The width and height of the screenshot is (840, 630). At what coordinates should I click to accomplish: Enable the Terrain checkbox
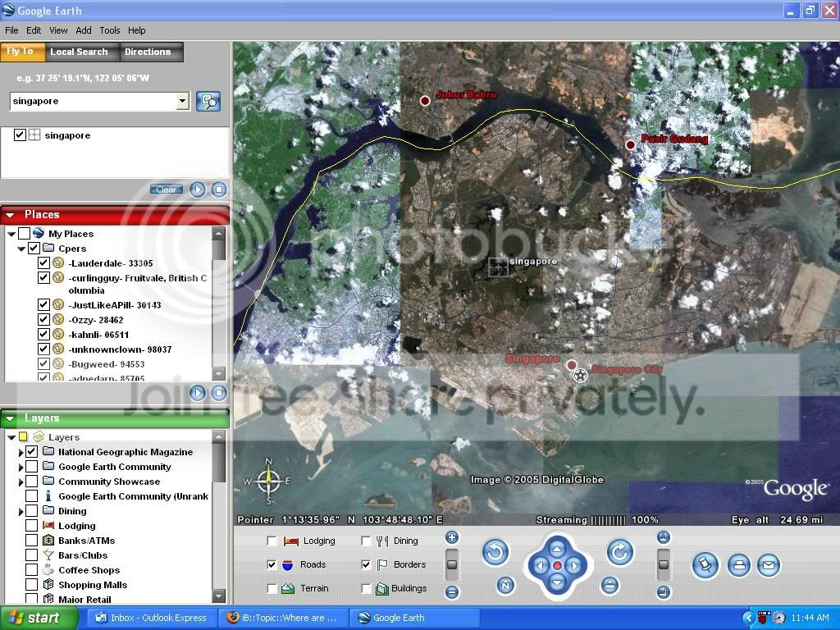272,588
